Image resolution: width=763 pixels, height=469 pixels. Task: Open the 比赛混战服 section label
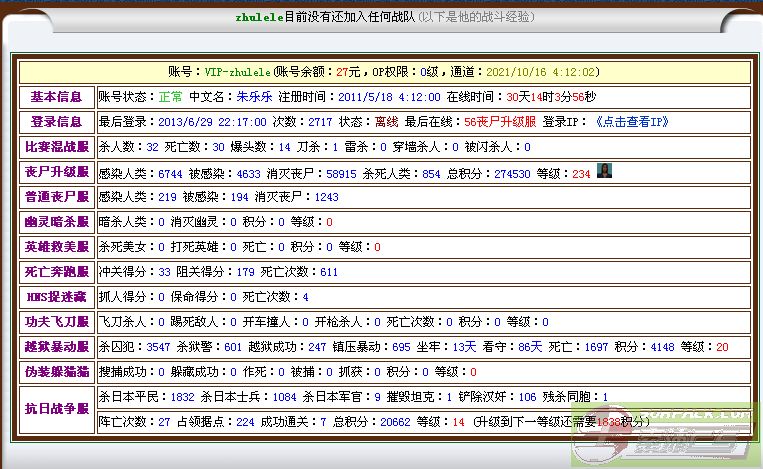56,147
